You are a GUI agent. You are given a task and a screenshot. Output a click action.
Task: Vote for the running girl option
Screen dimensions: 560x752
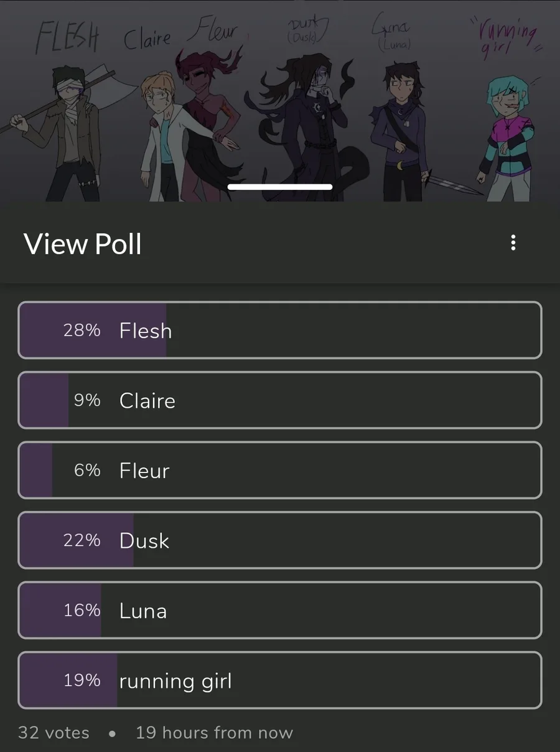(x=279, y=680)
